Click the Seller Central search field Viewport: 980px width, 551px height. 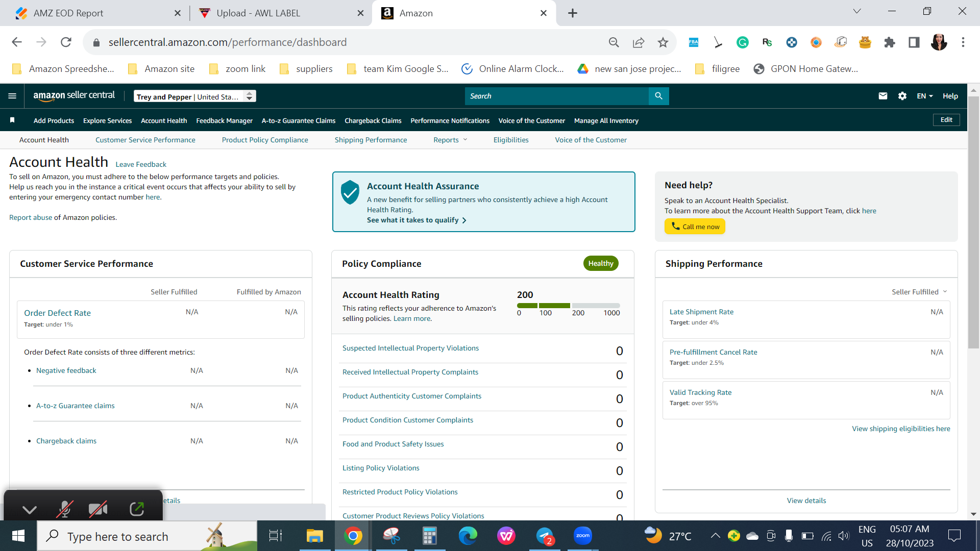pos(557,96)
